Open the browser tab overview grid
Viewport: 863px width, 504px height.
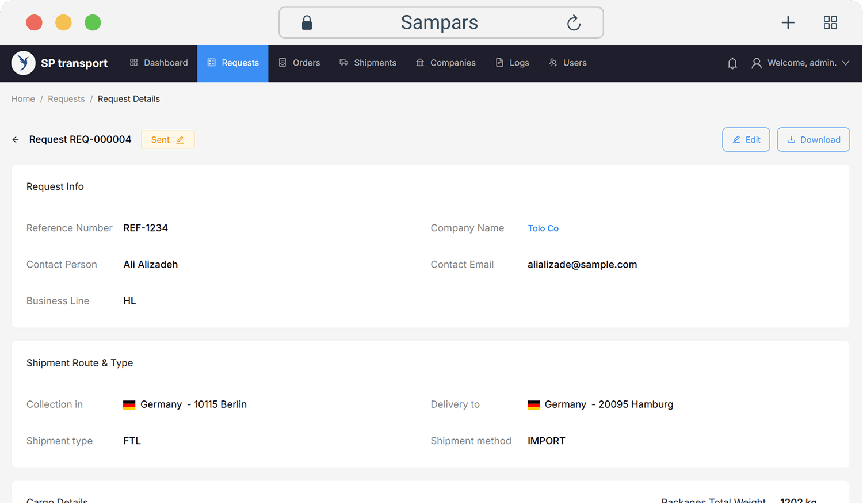pos(830,22)
